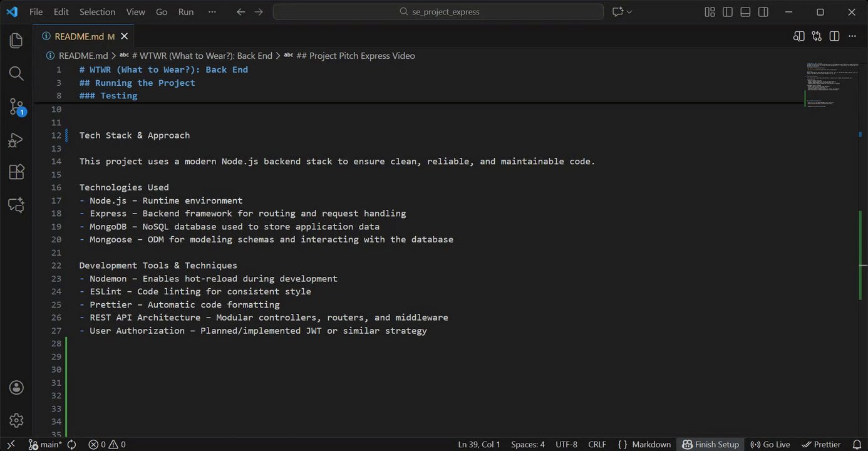Click the minimap code overview
This screenshot has height=451, width=868.
pos(832,85)
